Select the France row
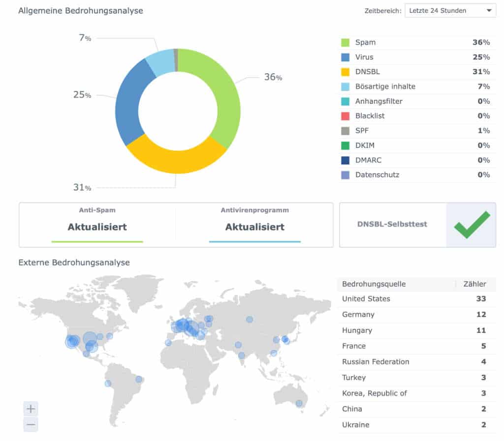Image resolution: width=504 pixels, height=441 pixels. [416, 346]
